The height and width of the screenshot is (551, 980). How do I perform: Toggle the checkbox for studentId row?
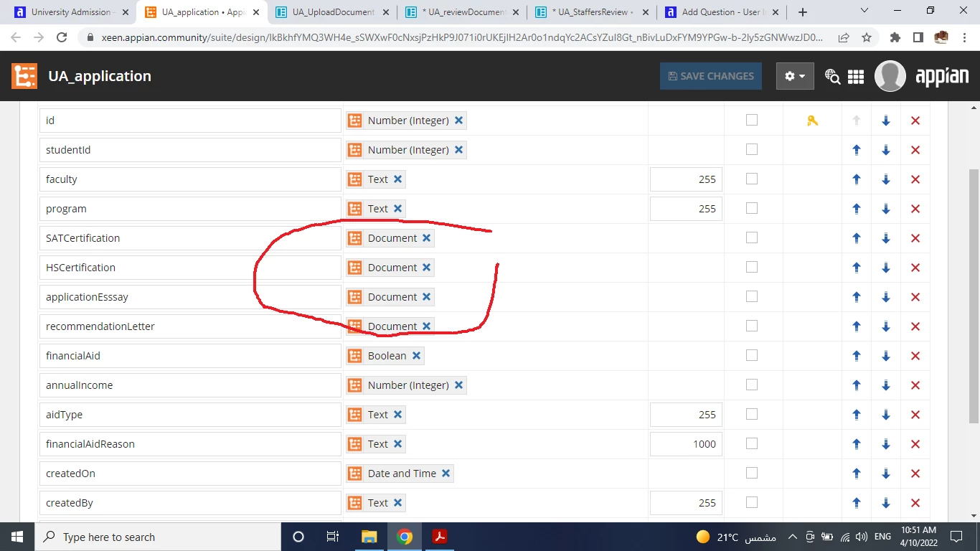[x=752, y=149]
